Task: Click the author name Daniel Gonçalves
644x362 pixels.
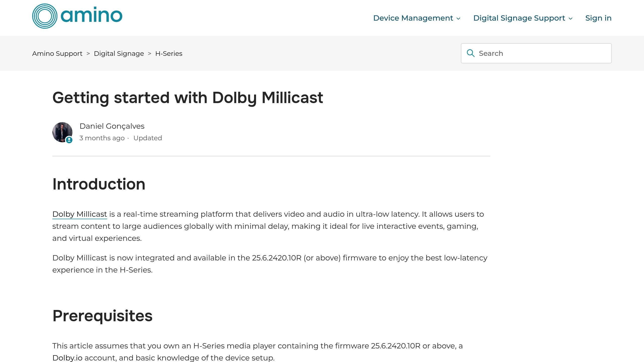Action: 112,126
